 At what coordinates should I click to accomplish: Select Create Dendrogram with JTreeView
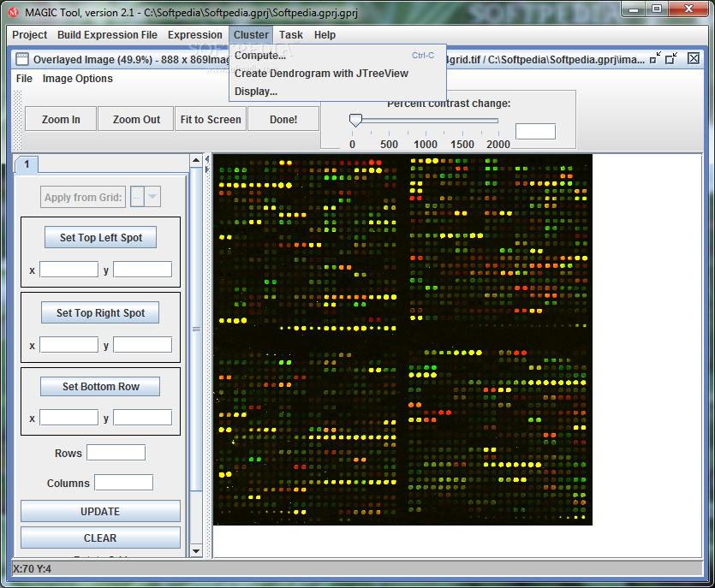click(x=337, y=74)
